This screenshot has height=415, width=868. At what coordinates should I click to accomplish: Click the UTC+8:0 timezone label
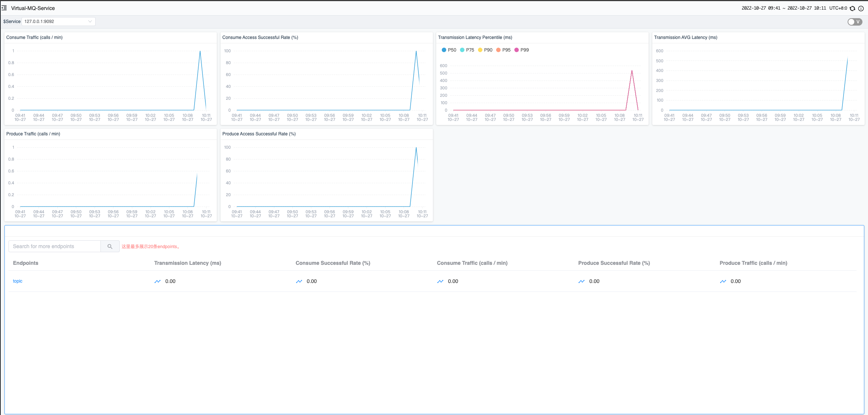coord(838,8)
